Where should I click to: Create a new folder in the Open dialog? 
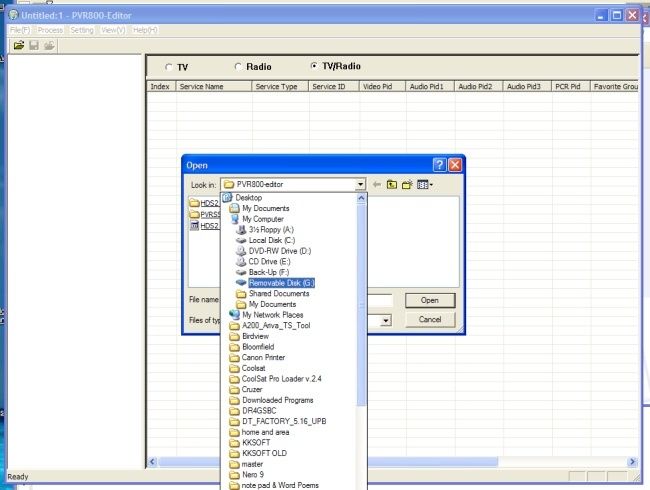[407, 184]
